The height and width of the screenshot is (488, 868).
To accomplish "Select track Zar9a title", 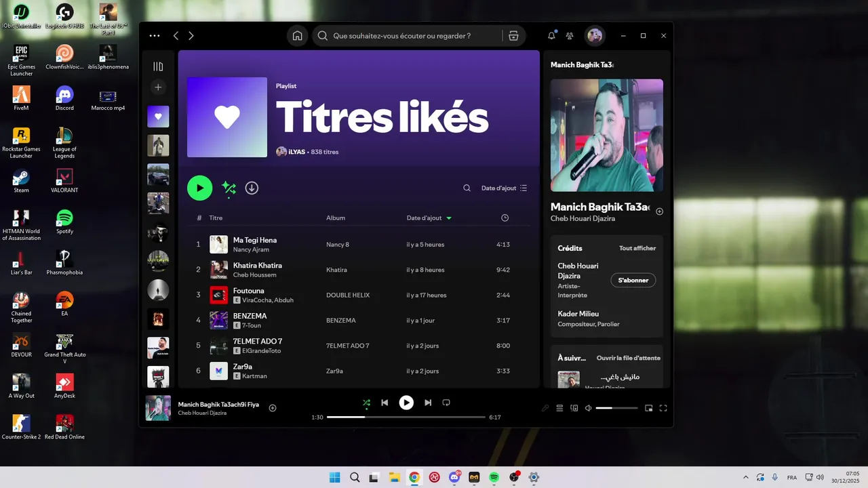I will click(x=243, y=367).
